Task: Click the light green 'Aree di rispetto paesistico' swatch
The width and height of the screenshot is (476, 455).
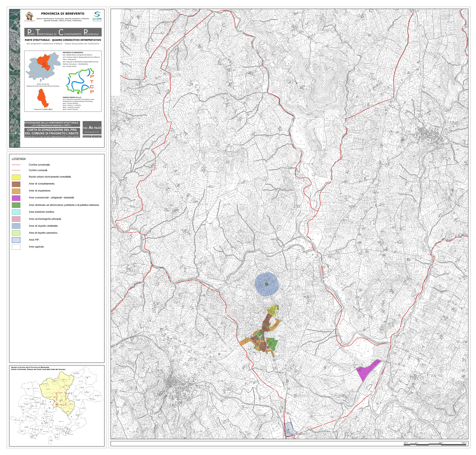Action: coord(16,233)
